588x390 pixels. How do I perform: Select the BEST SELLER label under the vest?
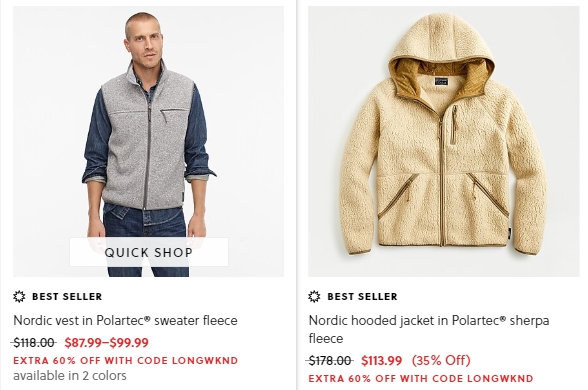(67, 296)
